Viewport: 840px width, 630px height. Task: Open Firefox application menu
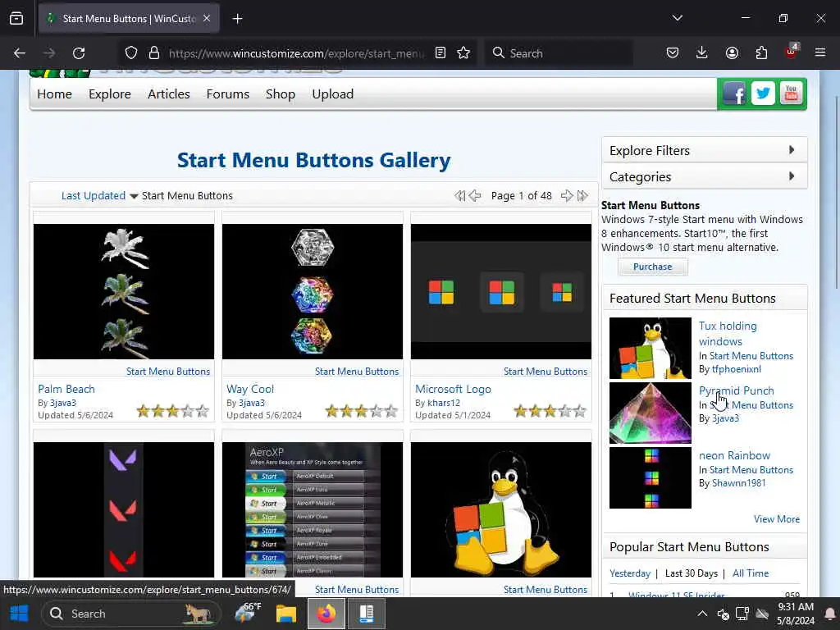point(820,53)
